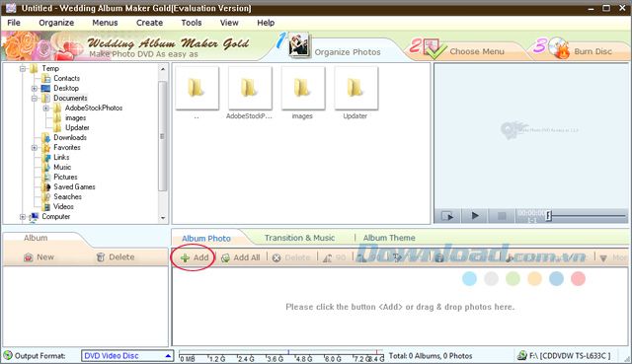632x364 pixels.
Task: Collapse the Documents tree node
Action: coord(35,99)
